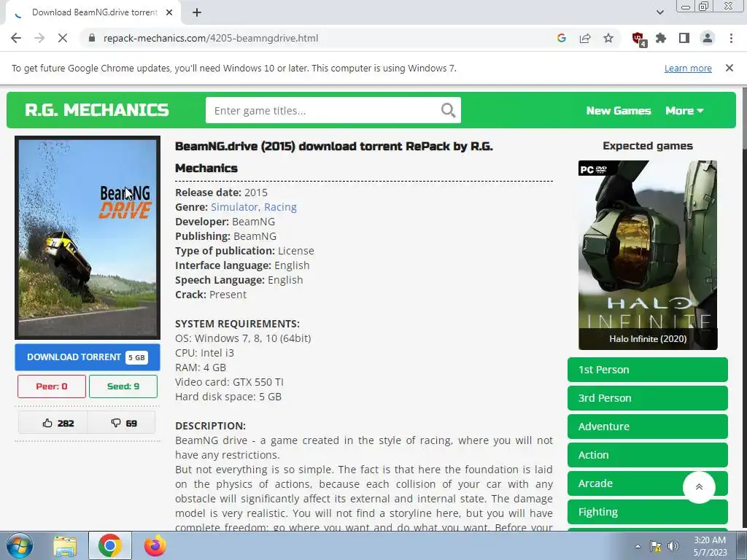This screenshot has height=560, width=747.
Task: Click the Seed: 9 indicator
Action: [123, 386]
